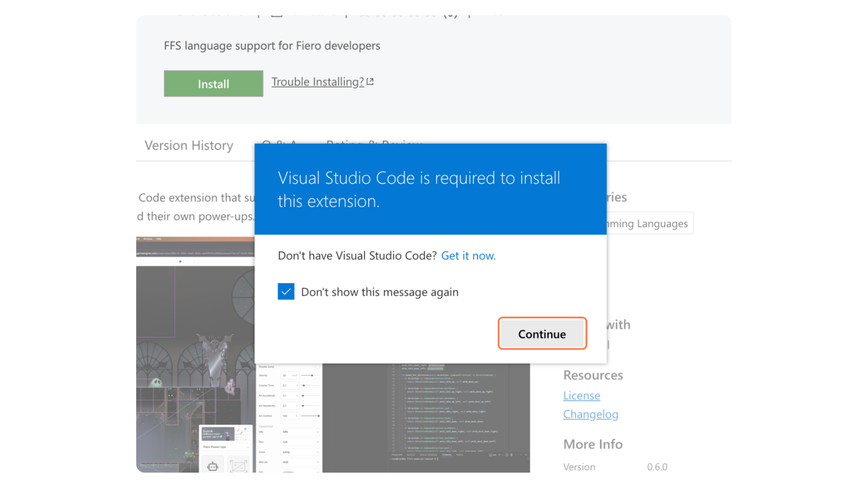The height and width of the screenshot is (488, 868).
Task: Open the License resource link
Action: point(581,395)
